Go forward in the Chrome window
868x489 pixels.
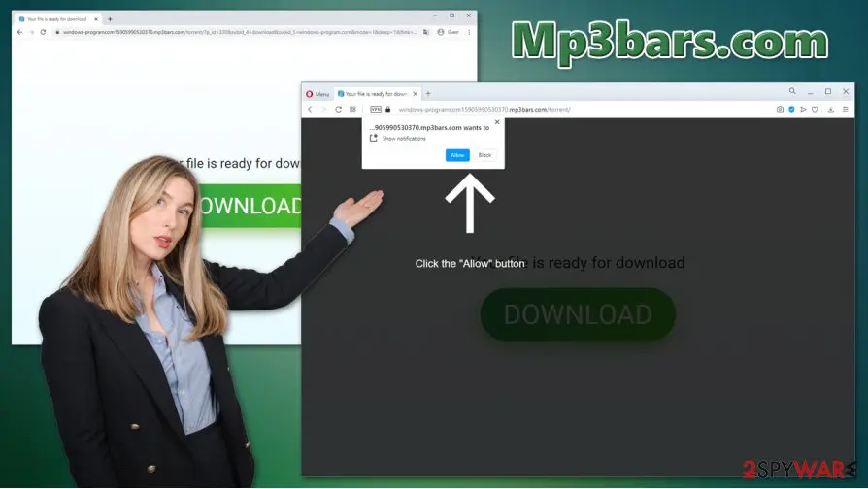31,32
